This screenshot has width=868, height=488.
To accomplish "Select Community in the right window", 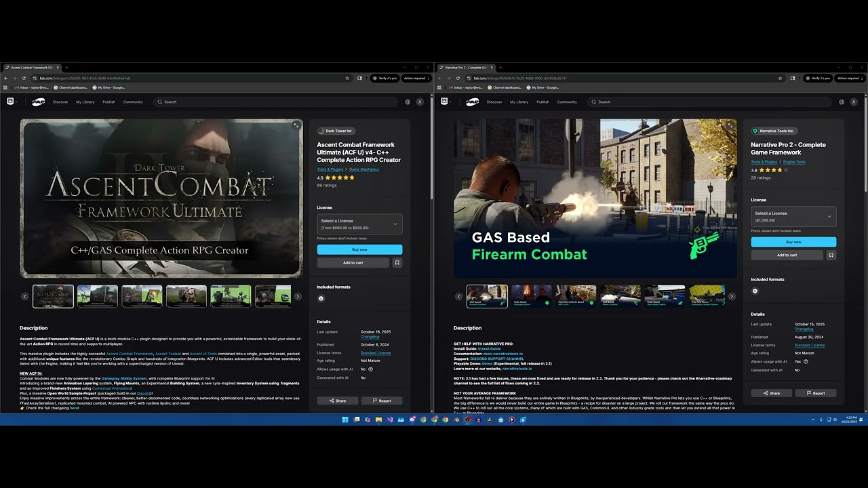I will tap(567, 102).
